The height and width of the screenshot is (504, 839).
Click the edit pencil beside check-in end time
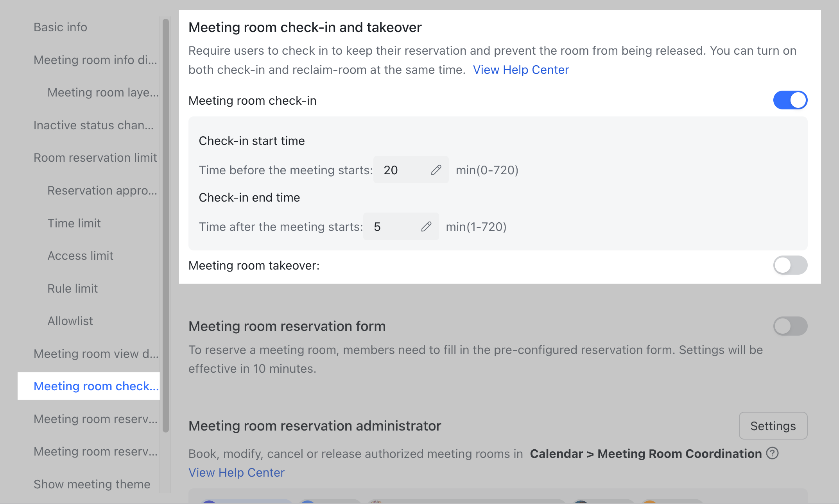427,226
